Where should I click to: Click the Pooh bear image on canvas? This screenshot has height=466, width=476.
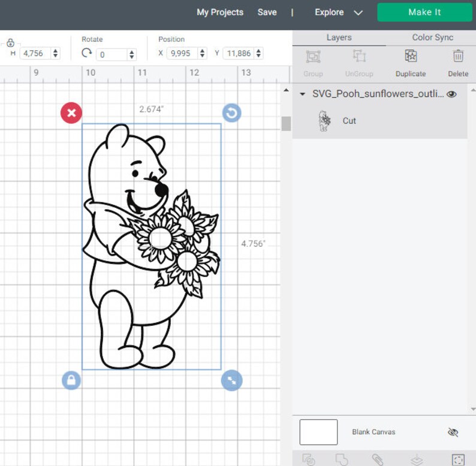click(x=151, y=246)
